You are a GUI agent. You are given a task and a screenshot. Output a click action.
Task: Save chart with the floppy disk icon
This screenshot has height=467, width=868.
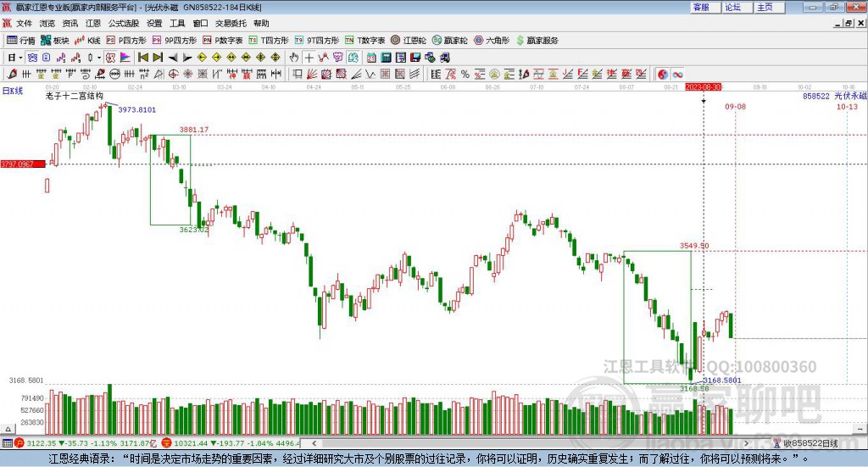pyautogui.click(x=415, y=57)
